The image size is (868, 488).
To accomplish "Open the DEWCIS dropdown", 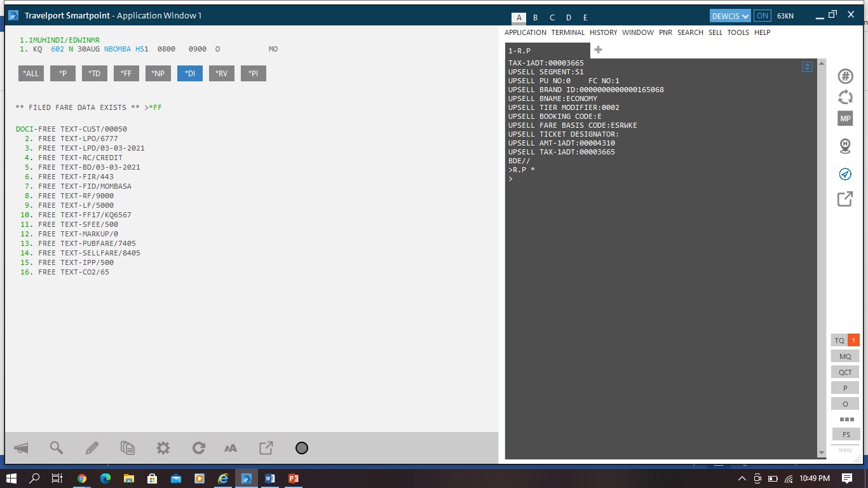I will tap(730, 16).
